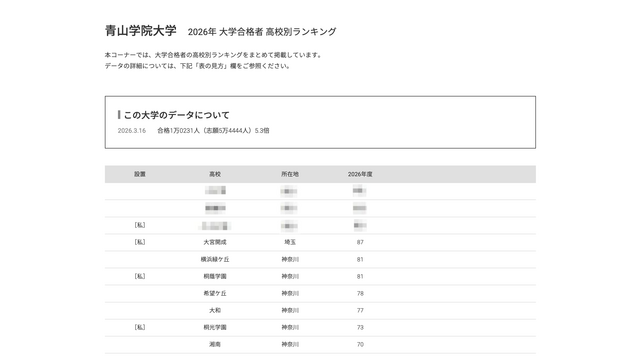Image resolution: width=640 pixels, height=360 pixels.
Task: Click the value 78 in 希望ケ丘 row
Action: [x=360, y=293]
